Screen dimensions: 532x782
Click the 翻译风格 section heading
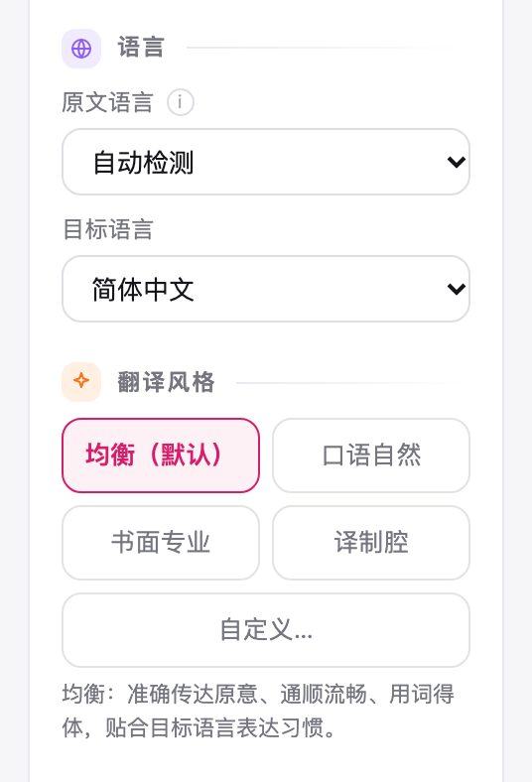tap(166, 382)
